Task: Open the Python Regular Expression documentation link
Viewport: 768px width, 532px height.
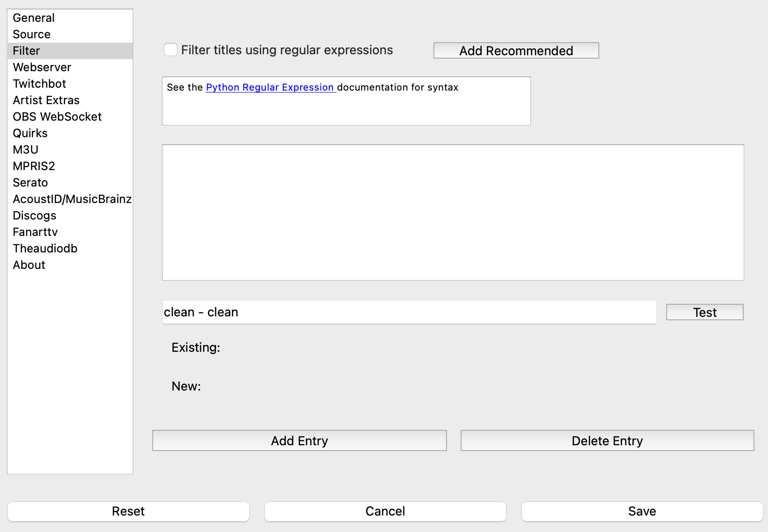Action: [270, 88]
